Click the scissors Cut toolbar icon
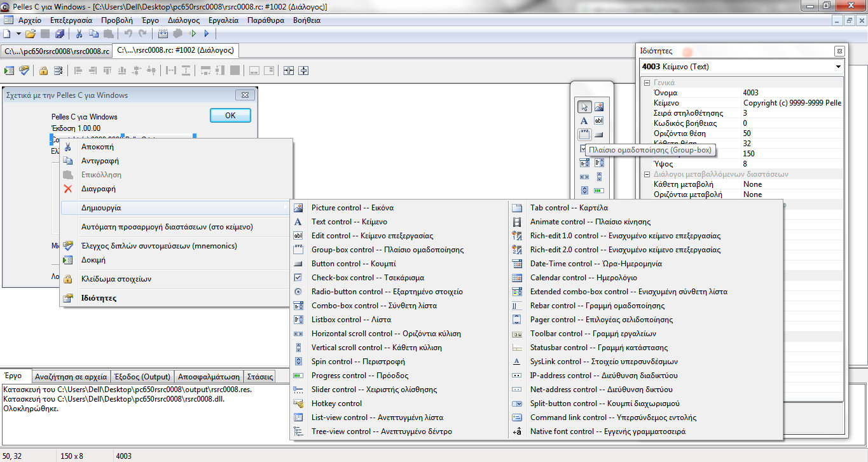Screen dimensions: 868x462 tap(79, 34)
